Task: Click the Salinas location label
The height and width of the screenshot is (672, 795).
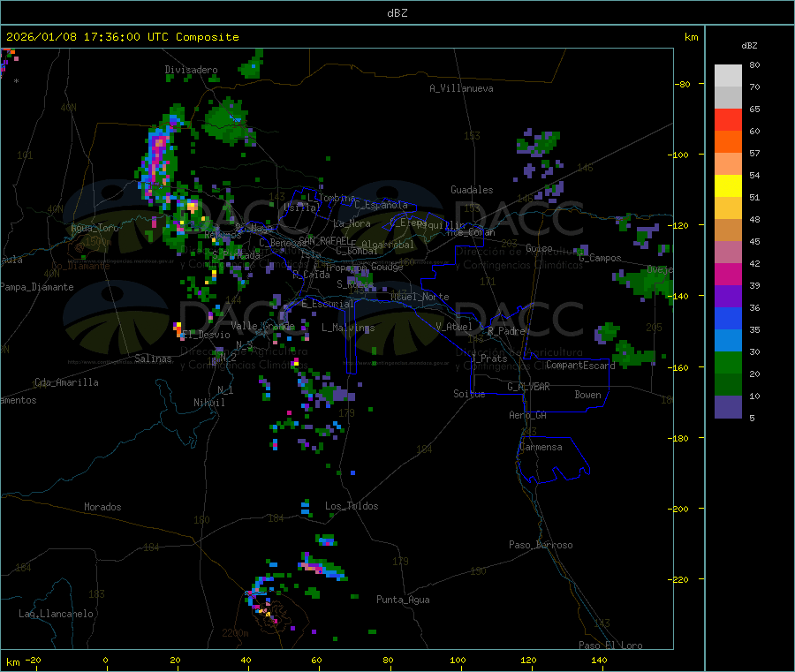Action: pos(153,359)
